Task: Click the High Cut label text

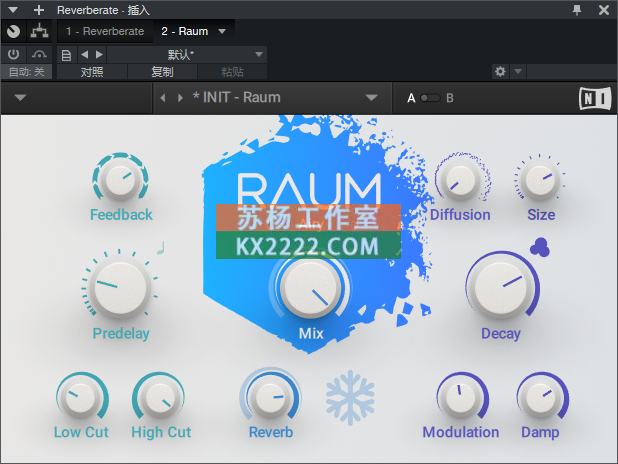Action: click(161, 432)
